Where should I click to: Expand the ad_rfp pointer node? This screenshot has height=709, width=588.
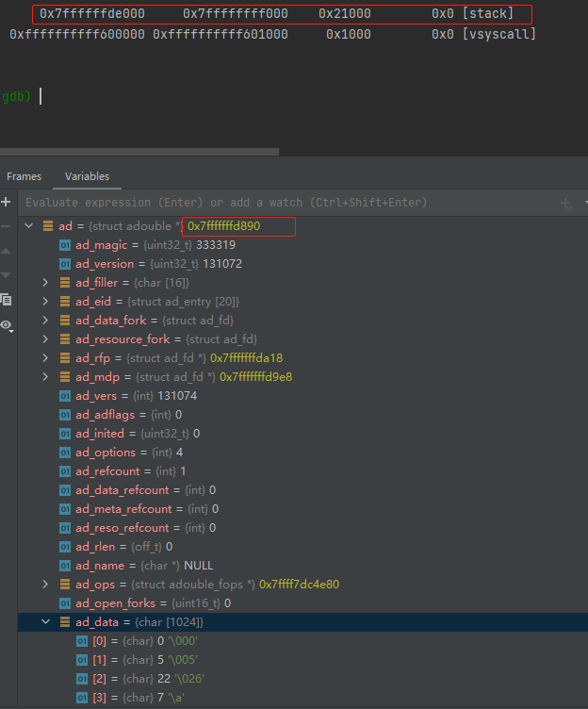click(x=45, y=358)
